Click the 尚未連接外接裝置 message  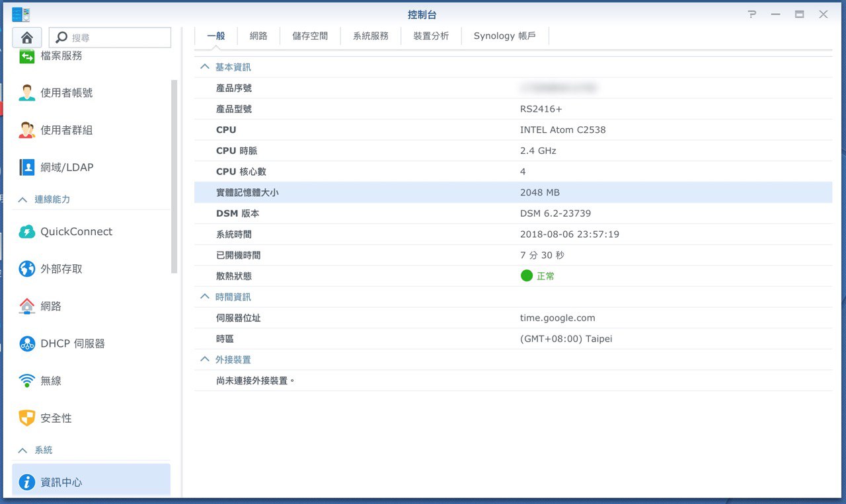[255, 380]
